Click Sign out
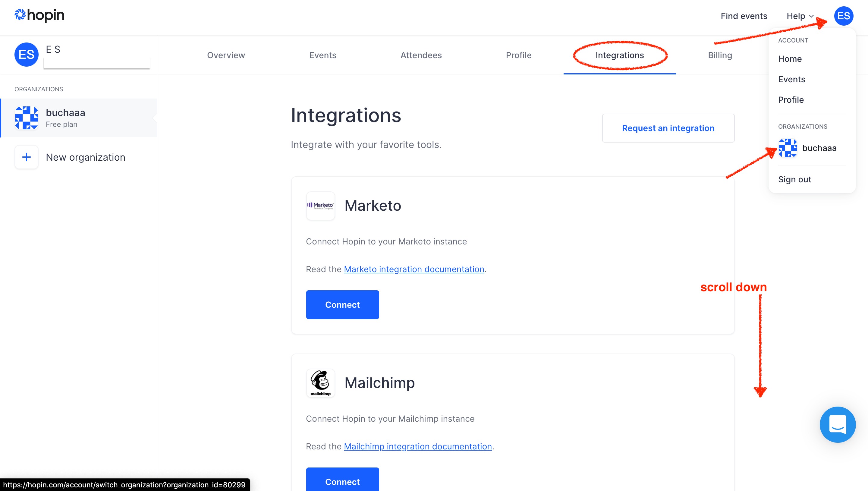The height and width of the screenshot is (491, 868). click(794, 180)
